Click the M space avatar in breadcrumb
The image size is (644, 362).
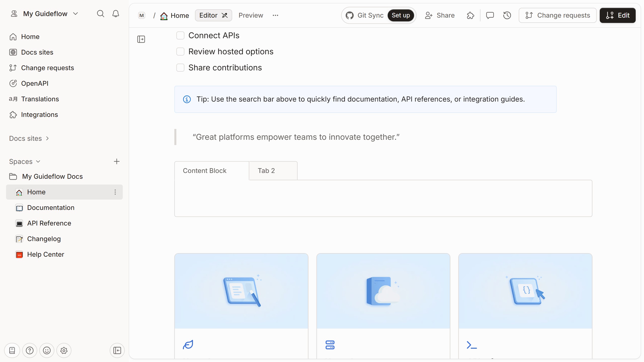pyautogui.click(x=142, y=16)
